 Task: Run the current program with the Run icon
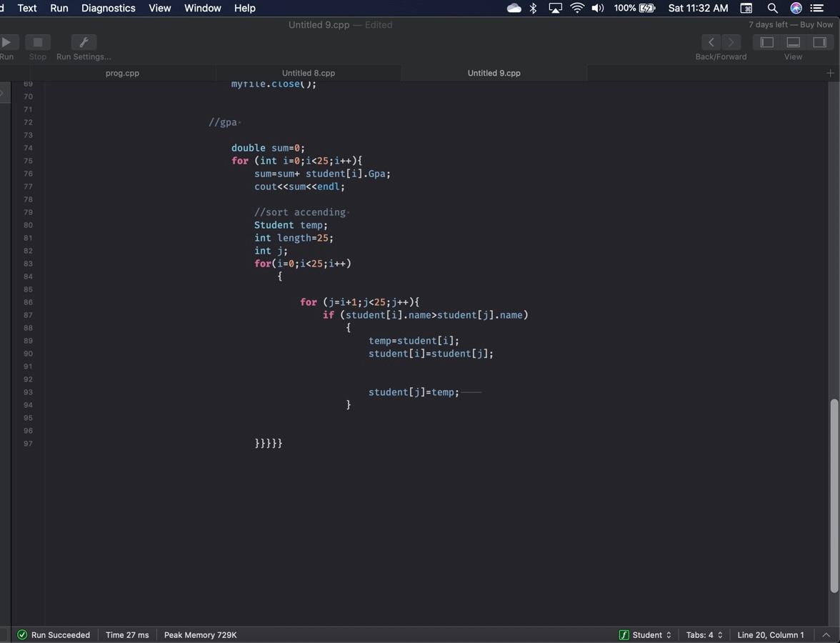pos(6,42)
